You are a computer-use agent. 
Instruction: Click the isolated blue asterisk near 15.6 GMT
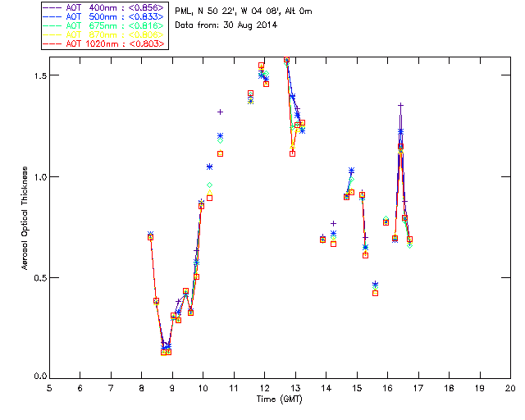click(x=375, y=285)
